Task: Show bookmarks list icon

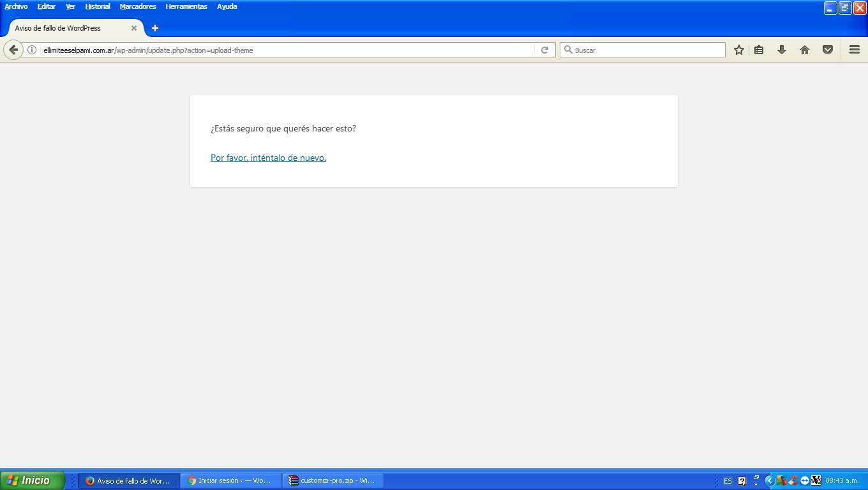Action: coord(759,50)
